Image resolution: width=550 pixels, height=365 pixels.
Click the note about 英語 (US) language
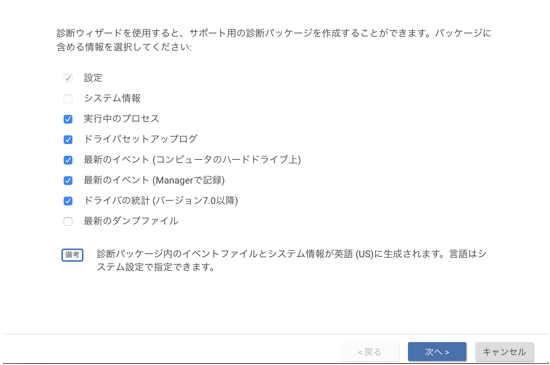(x=291, y=260)
